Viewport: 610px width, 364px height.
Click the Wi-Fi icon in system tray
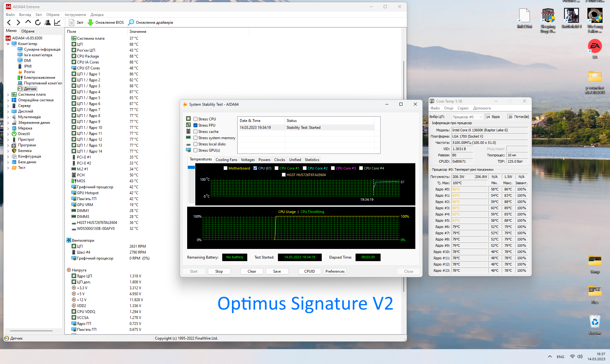click(572, 356)
